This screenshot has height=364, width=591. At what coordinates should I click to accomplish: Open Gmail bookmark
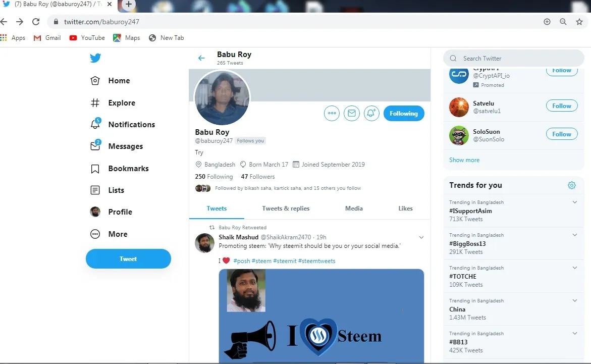coord(47,38)
